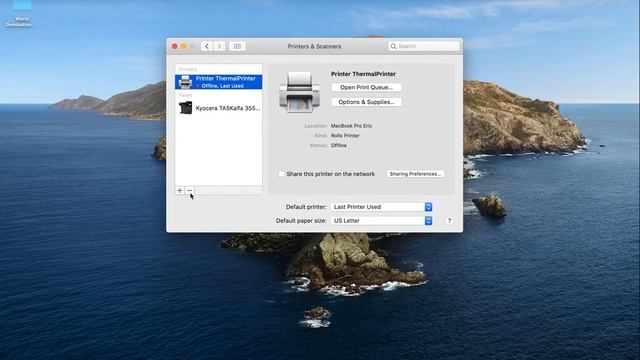Click the large printer image in details
Viewport: 640px width, 360px height.
point(300,92)
